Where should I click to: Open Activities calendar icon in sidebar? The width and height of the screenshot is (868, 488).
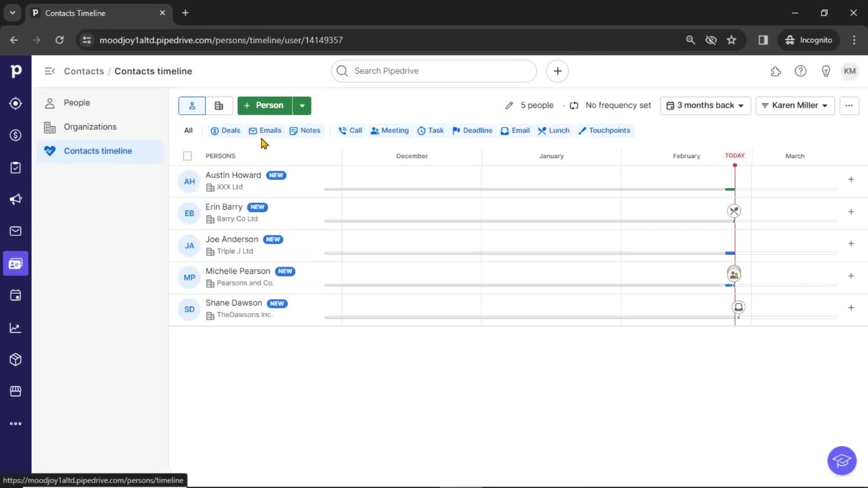coord(15,296)
